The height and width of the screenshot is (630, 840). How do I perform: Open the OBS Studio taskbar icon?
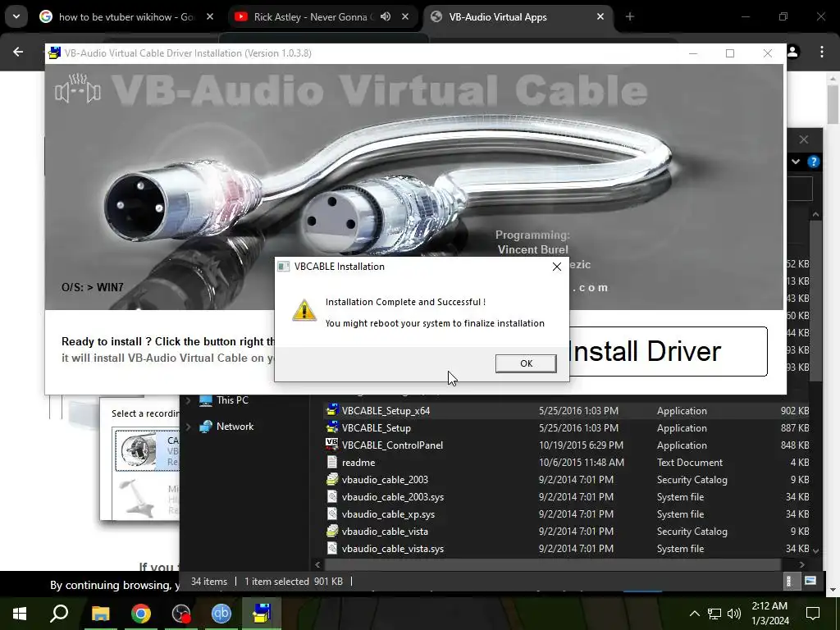point(181,614)
